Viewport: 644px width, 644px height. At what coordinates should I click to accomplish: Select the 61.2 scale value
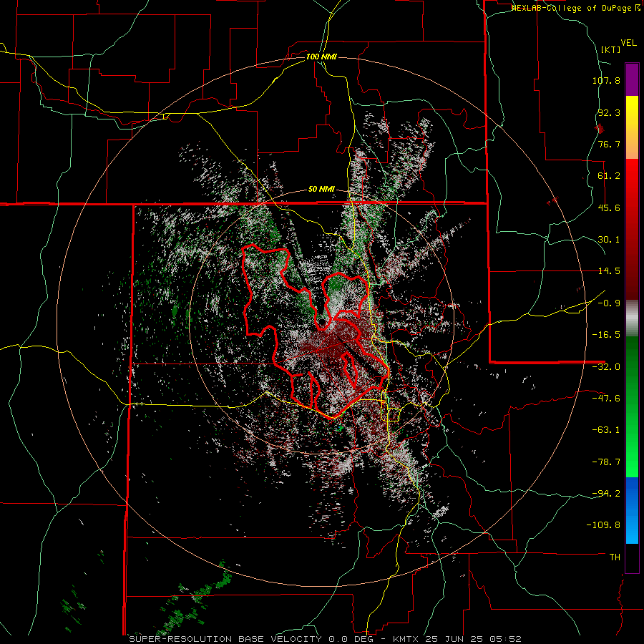coord(609,176)
